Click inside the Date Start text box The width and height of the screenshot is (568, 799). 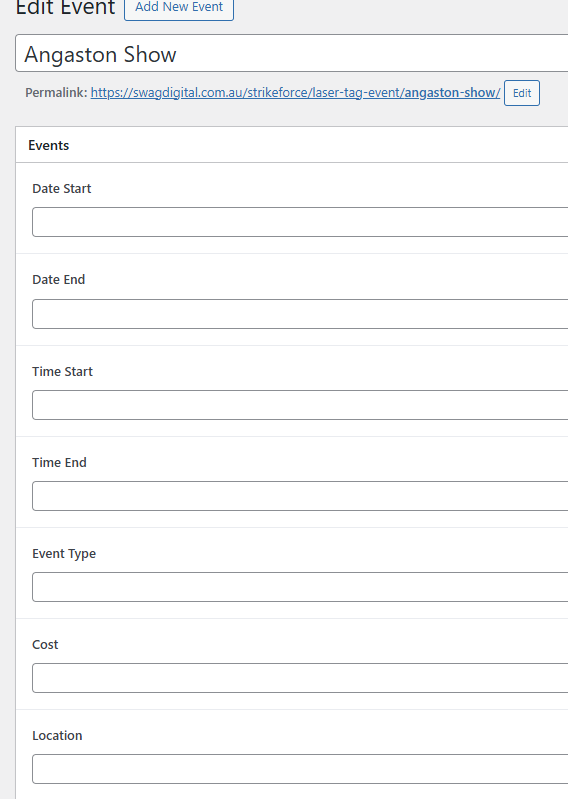coord(300,222)
